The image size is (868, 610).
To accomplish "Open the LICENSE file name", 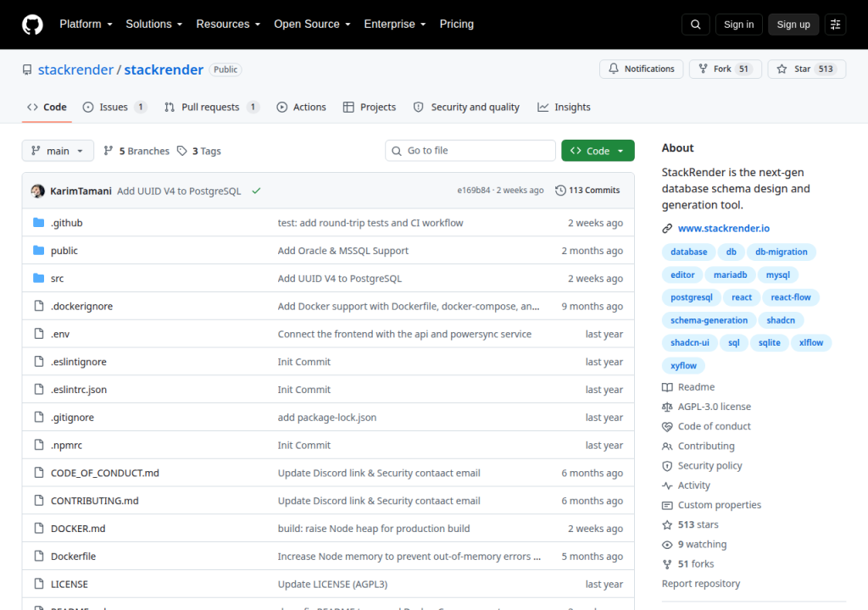I will (x=70, y=584).
